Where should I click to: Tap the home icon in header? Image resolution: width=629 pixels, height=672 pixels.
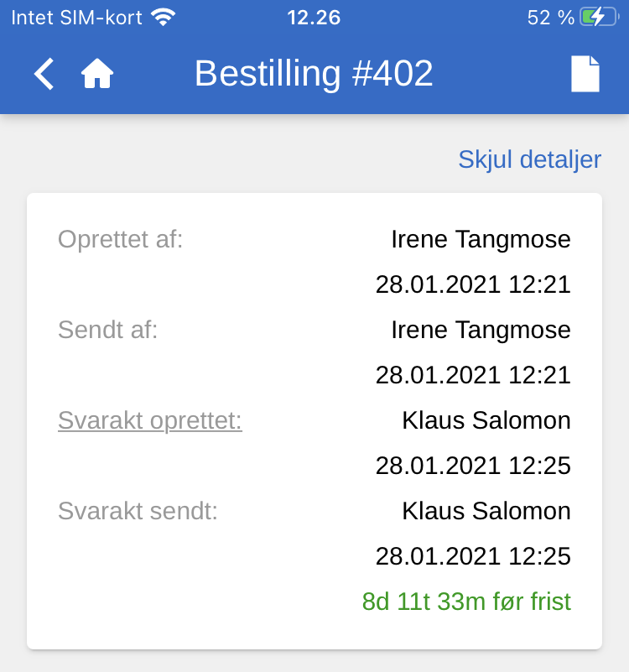point(97,75)
